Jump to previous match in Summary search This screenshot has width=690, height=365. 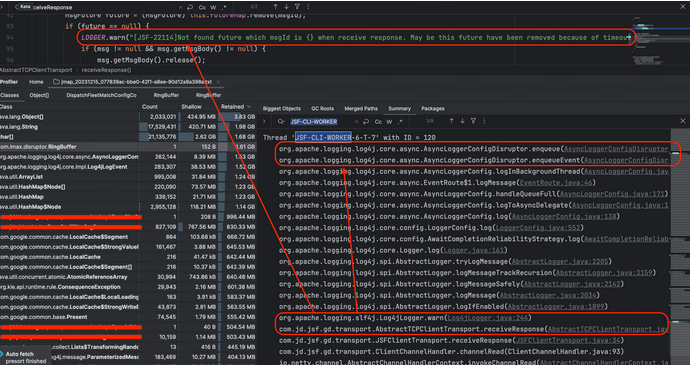pyautogui.click(x=451, y=121)
